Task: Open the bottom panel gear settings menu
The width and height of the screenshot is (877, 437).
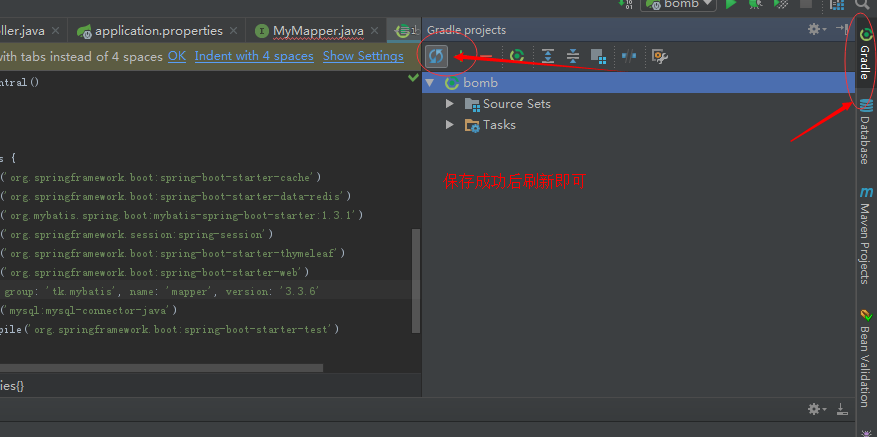Action: pyautogui.click(x=817, y=409)
